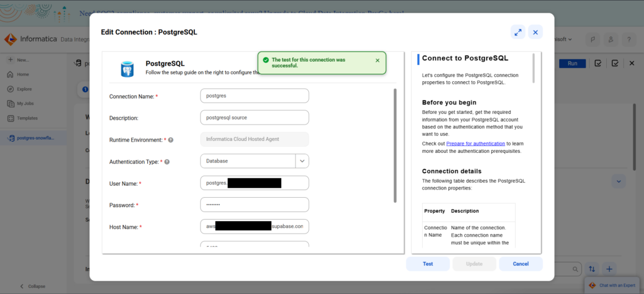Screen dimensions: 644x294
Task: Click into the User Name field
Action: (255, 183)
